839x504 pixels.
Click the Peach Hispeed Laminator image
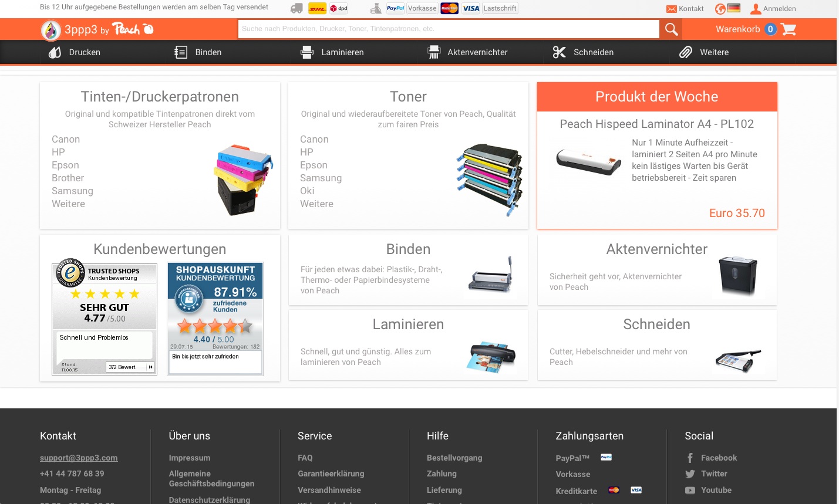tap(589, 161)
